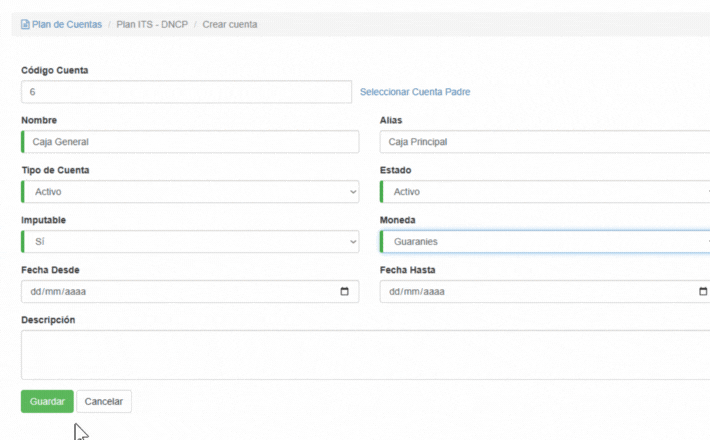
Task: Open the Fecha Desde calendar picker icon
Action: click(x=344, y=292)
